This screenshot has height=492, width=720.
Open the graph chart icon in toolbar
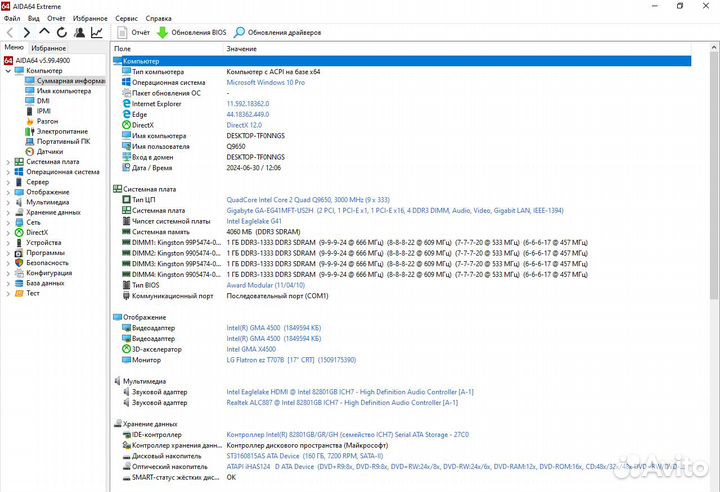click(97, 32)
